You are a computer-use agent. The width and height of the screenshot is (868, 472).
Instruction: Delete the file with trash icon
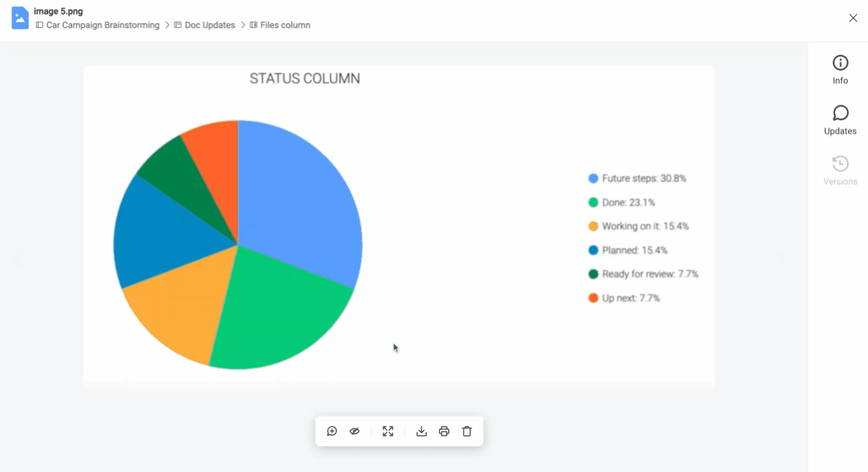pos(467,432)
